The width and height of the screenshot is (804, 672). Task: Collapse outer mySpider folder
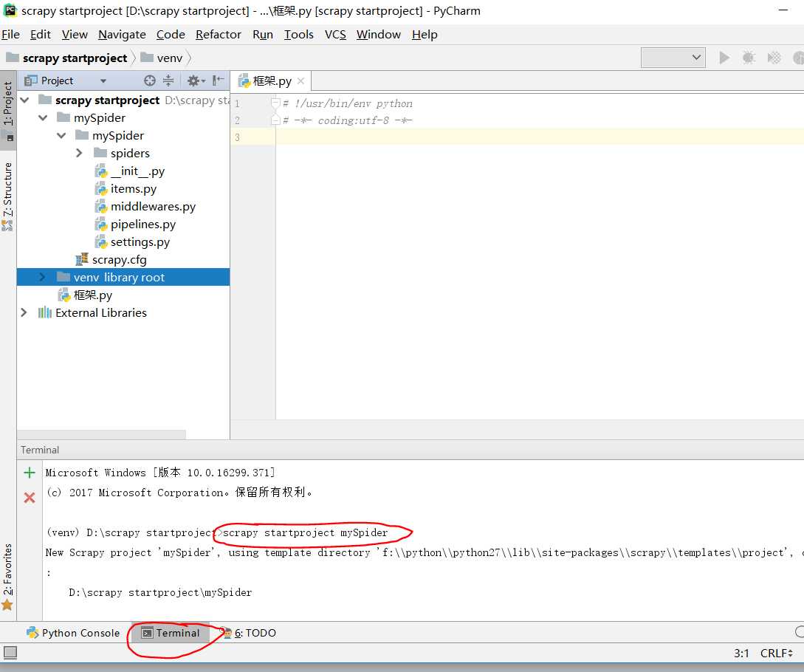(43, 118)
